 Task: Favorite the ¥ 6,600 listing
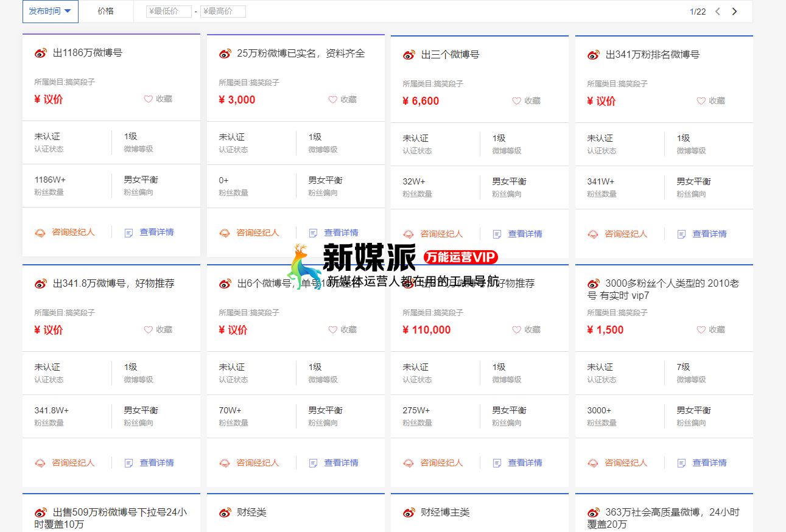pos(527,101)
